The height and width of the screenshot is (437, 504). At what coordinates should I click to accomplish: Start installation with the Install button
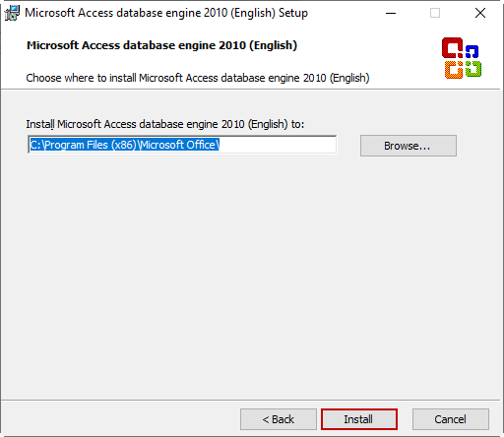359,419
